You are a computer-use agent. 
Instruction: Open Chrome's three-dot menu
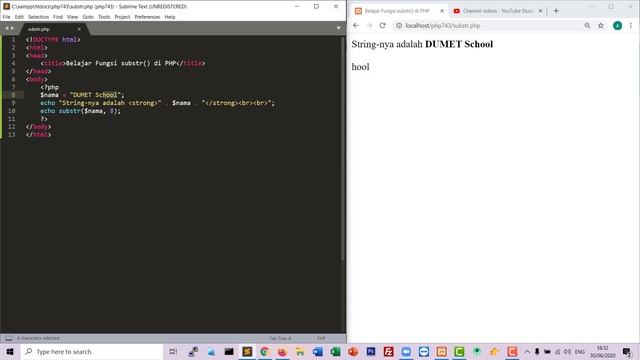coord(631,25)
